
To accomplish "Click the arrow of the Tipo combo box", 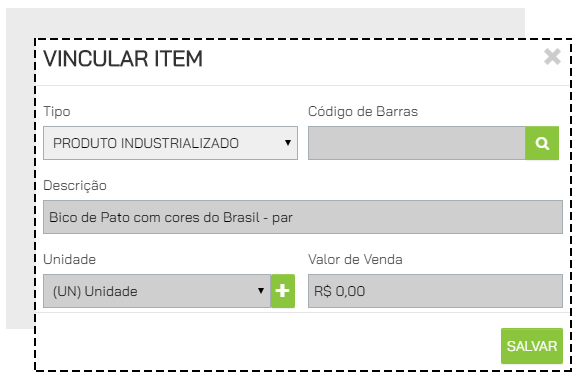I will (288, 143).
